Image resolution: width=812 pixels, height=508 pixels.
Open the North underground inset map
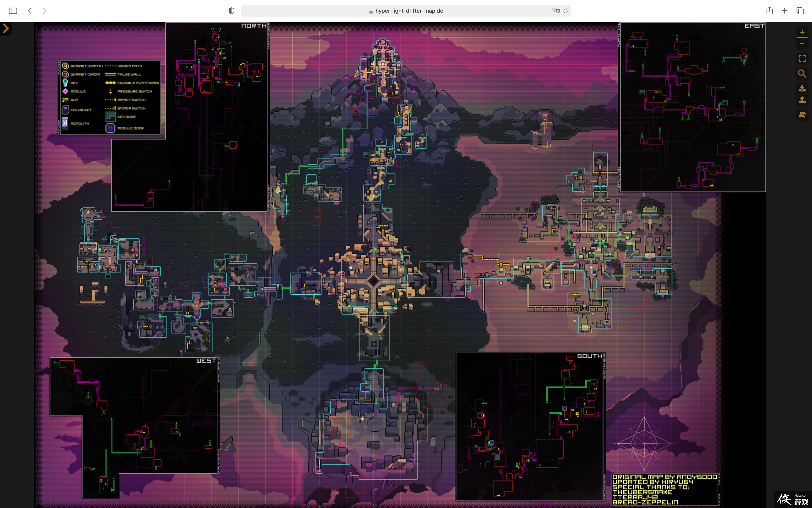(217, 117)
